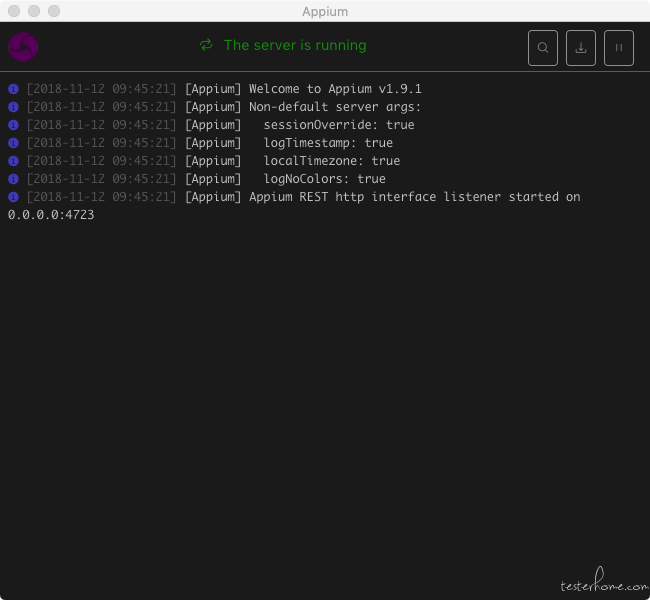
Task: Click info icon beside 'Welcome to Appium' line
Action: coord(13,89)
